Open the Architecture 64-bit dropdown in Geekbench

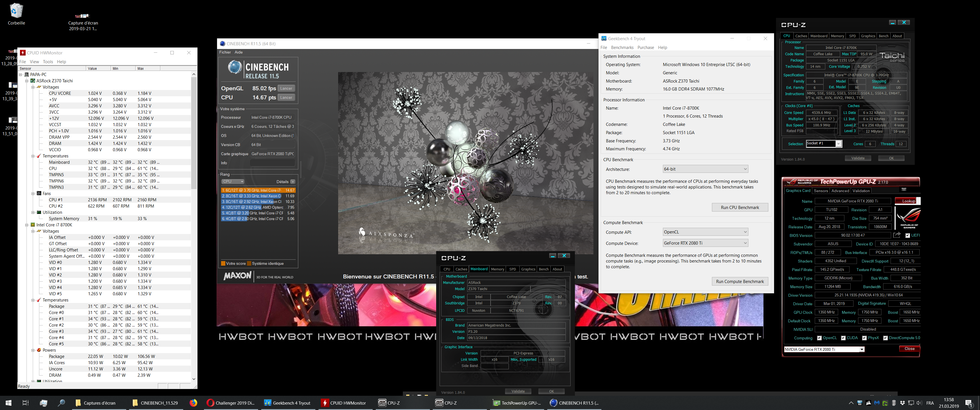click(705, 169)
